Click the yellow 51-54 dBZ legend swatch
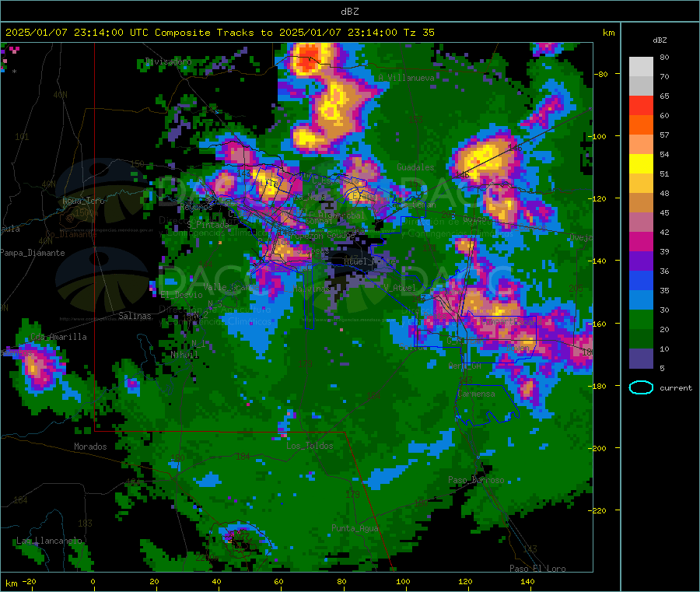Image resolution: width=700 pixels, height=592 pixels. point(641,164)
